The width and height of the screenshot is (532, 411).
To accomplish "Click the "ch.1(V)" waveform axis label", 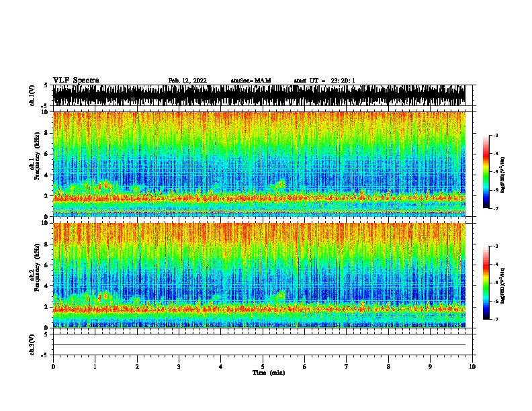I will [x=32, y=95].
